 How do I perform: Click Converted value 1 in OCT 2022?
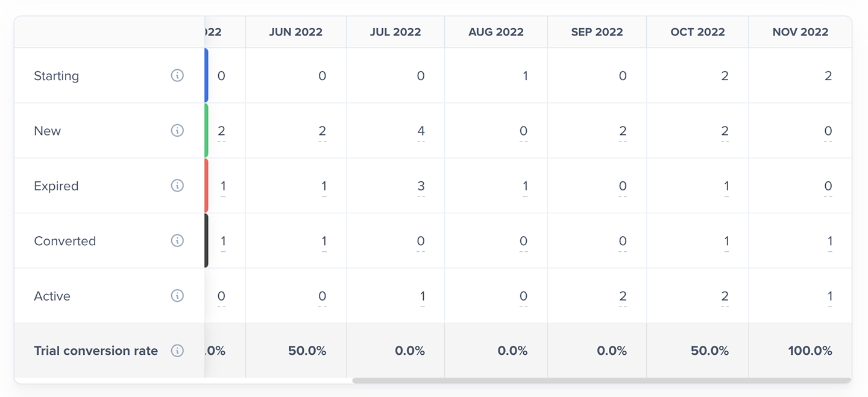(726, 241)
